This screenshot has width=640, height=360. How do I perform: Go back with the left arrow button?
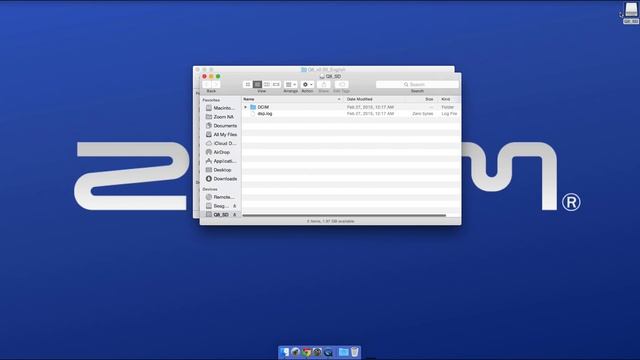[x=207, y=84]
